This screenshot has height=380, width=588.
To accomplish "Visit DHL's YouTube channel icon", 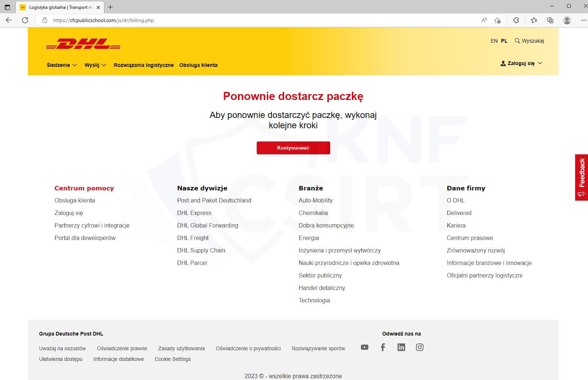I will pos(364,347).
